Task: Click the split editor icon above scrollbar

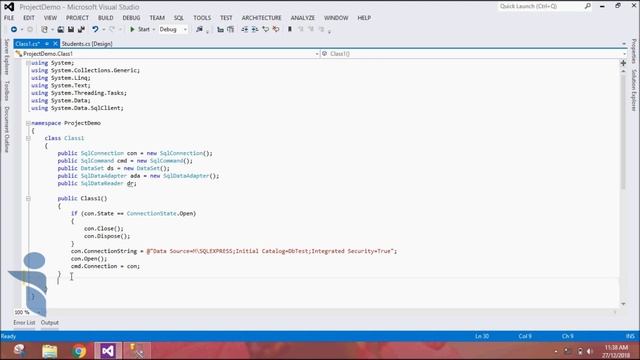Action: [623, 63]
